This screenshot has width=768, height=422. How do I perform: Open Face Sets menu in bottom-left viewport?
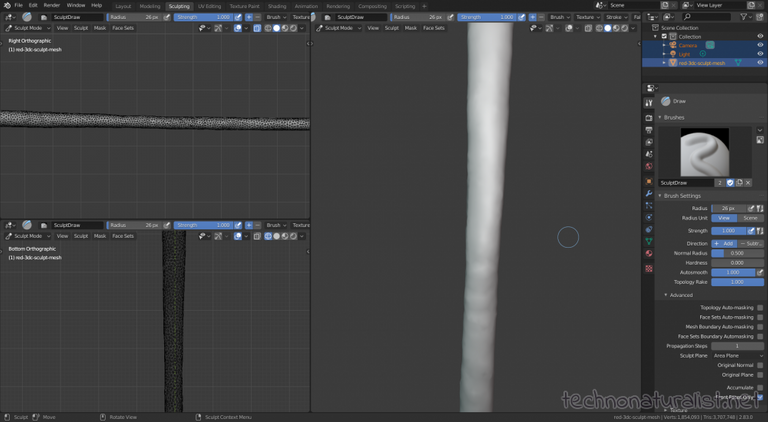pyautogui.click(x=123, y=236)
